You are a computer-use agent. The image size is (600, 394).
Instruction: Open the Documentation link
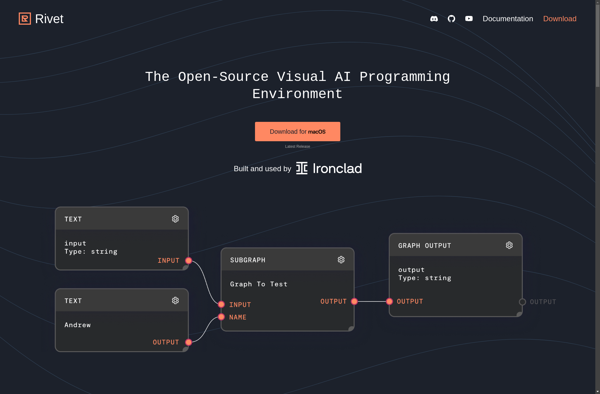pyautogui.click(x=507, y=19)
